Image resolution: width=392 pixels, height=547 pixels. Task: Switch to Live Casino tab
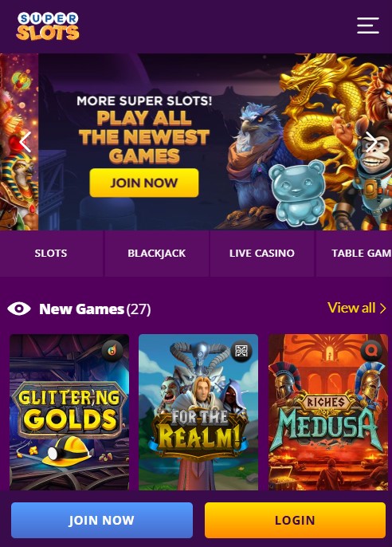[x=262, y=254]
